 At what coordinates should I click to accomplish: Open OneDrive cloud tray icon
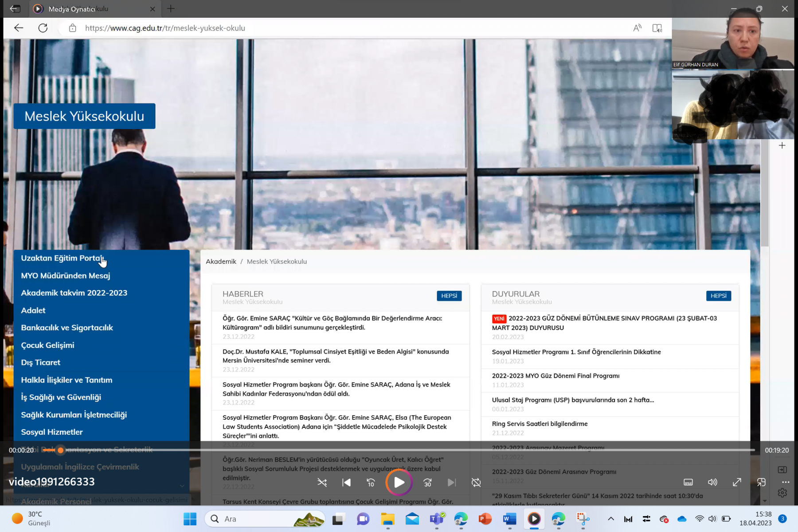coord(682,519)
